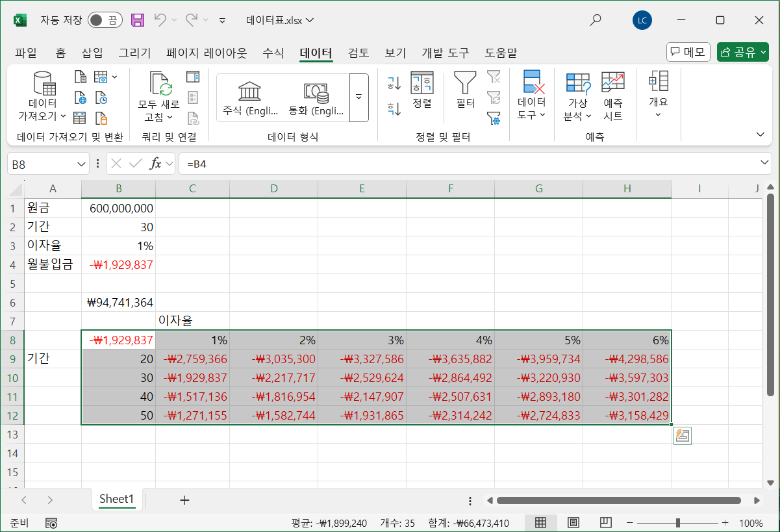
Task: Switch to the 홈 tab
Action: pos(60,53)
